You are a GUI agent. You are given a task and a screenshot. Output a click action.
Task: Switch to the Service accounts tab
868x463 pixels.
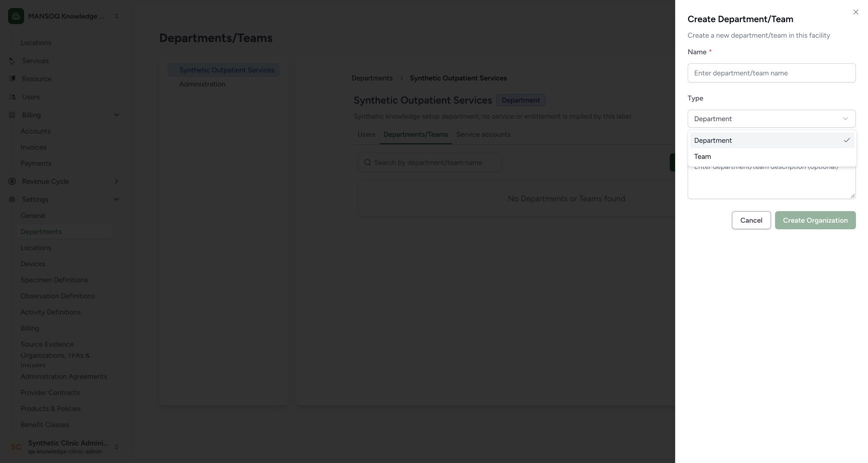point(483,135)
